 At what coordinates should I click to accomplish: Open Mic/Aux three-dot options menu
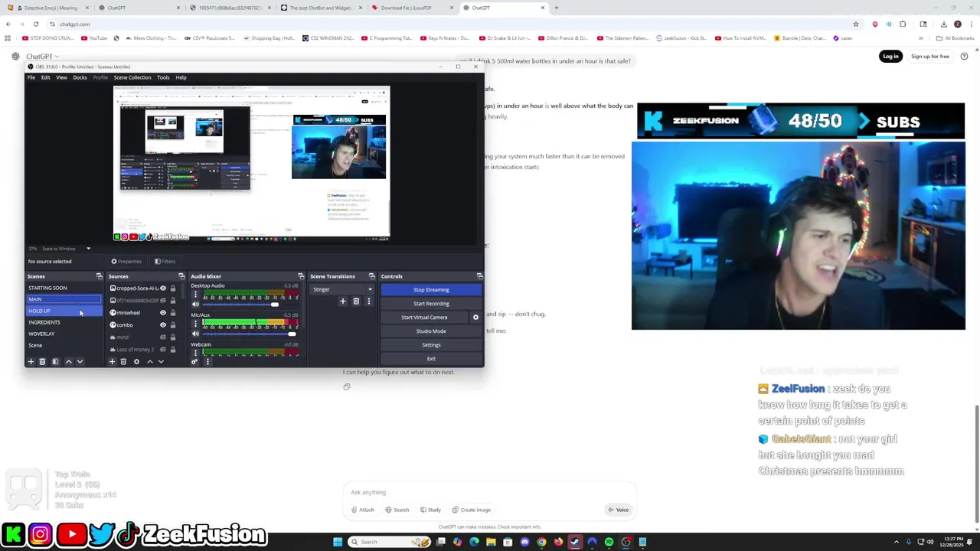(195, 324)
